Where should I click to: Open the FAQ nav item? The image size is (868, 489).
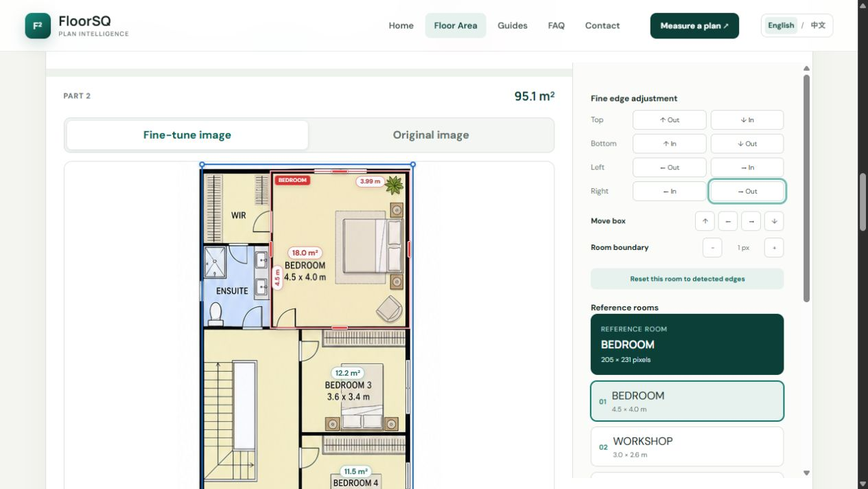click(556, 25)
